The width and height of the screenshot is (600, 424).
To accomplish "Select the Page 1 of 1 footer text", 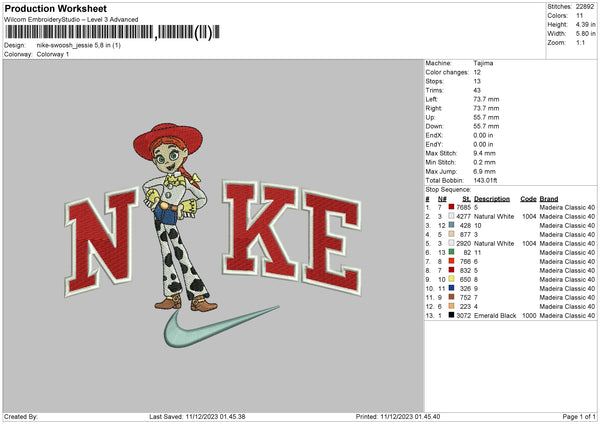I will [579, 416].
